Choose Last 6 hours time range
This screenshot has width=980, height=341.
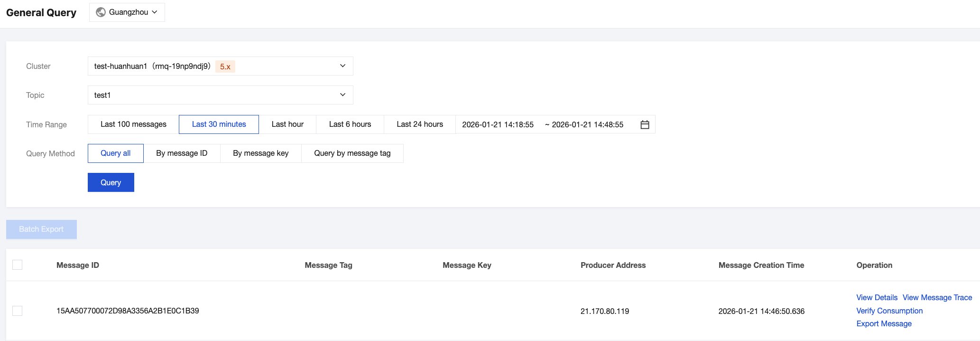(x=350, y=124)
